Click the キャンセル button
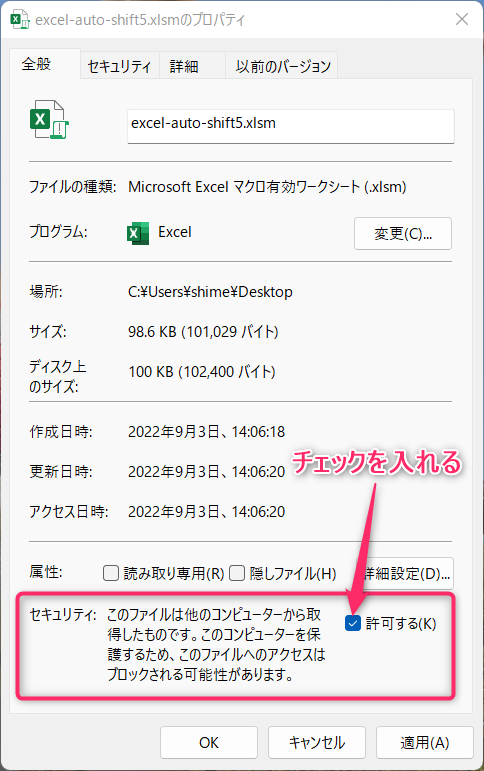Viewport: 484px width, 771px height. tap(317, 742)
